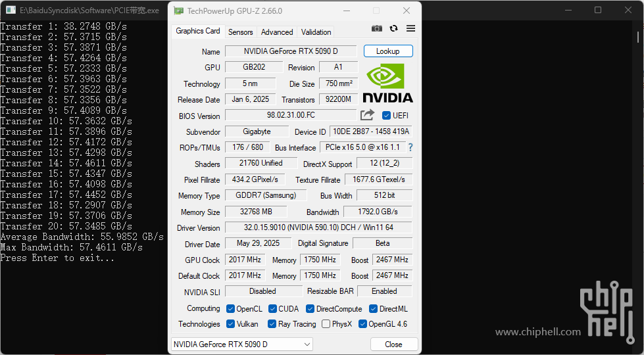Switch to the Sensors tab
Screen dimensions: 644x355
click(241, 32)
